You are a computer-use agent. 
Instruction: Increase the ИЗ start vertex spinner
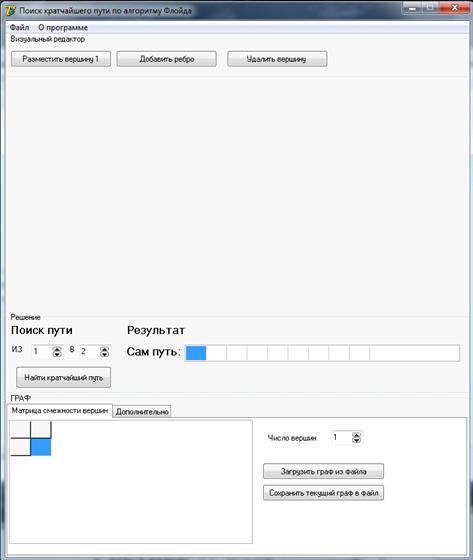57,349
